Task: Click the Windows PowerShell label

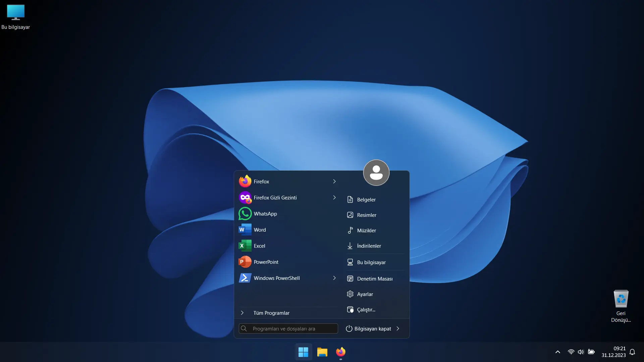Action: (x=277, y=278)
